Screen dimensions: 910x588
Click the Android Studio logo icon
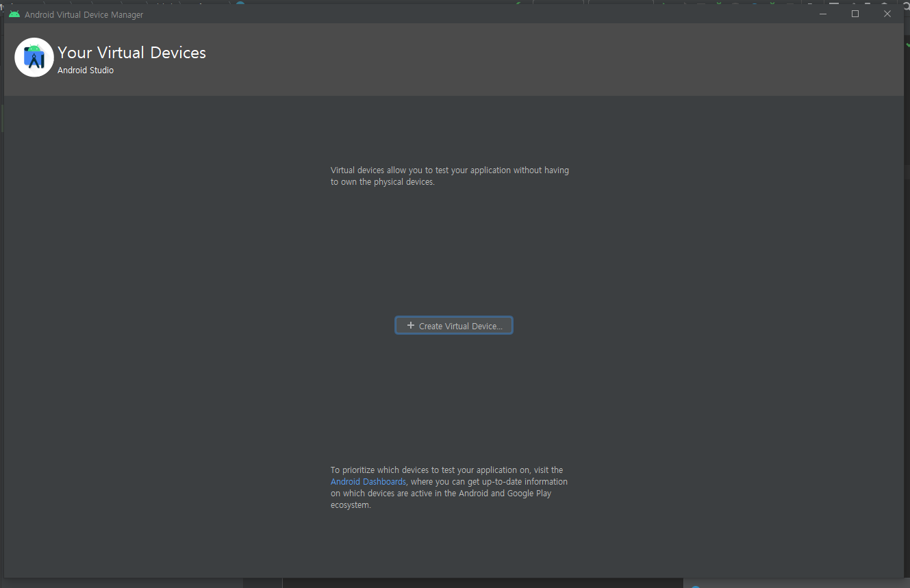(x=34, y=57)
